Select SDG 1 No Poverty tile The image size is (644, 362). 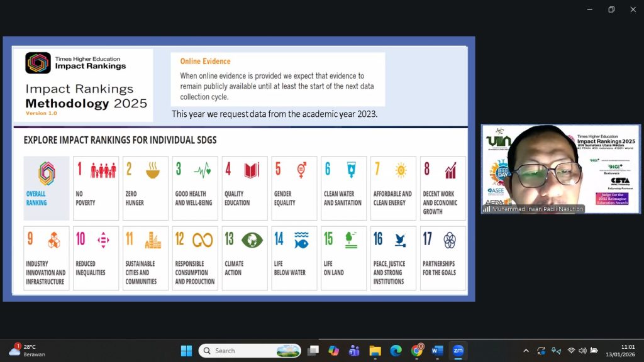point(96,188)
